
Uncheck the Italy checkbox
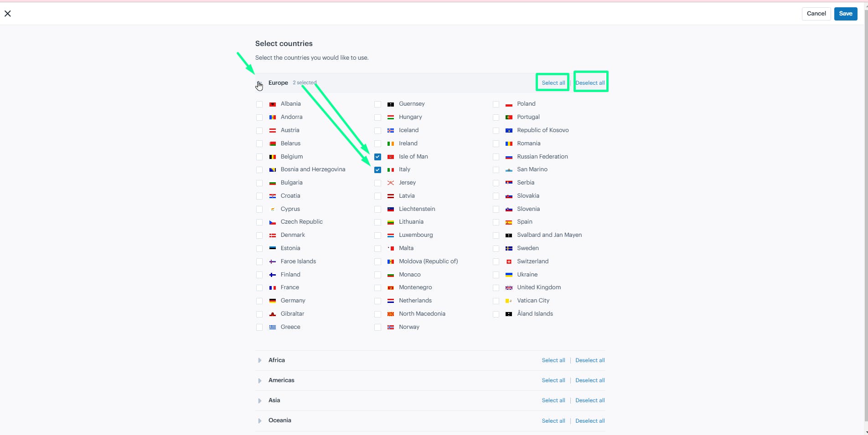click(377, 170)
